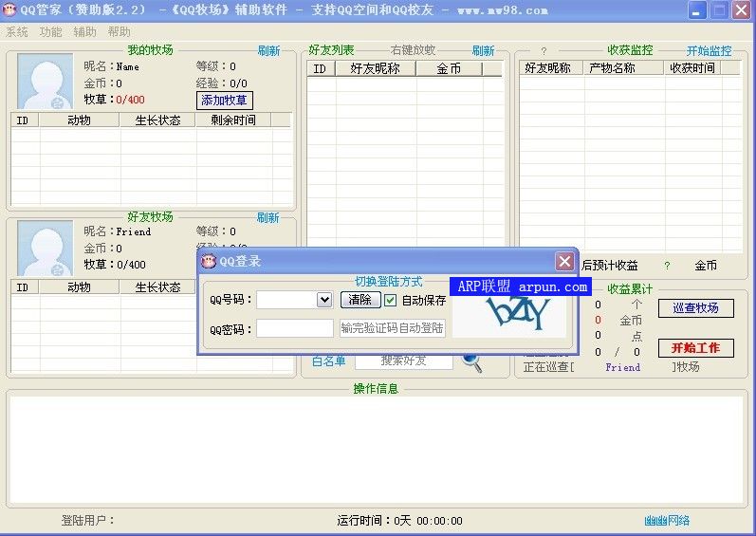
Task: Close the QQ登录 dialog
Action: [564, 262]
